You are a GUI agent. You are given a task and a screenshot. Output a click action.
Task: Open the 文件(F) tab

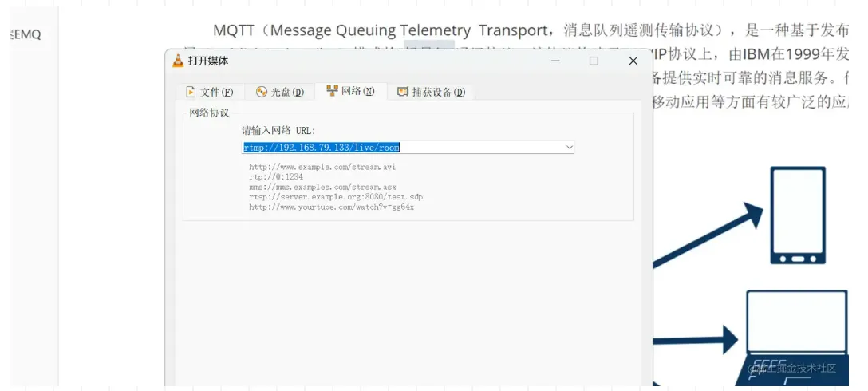[x=210, y=92]
